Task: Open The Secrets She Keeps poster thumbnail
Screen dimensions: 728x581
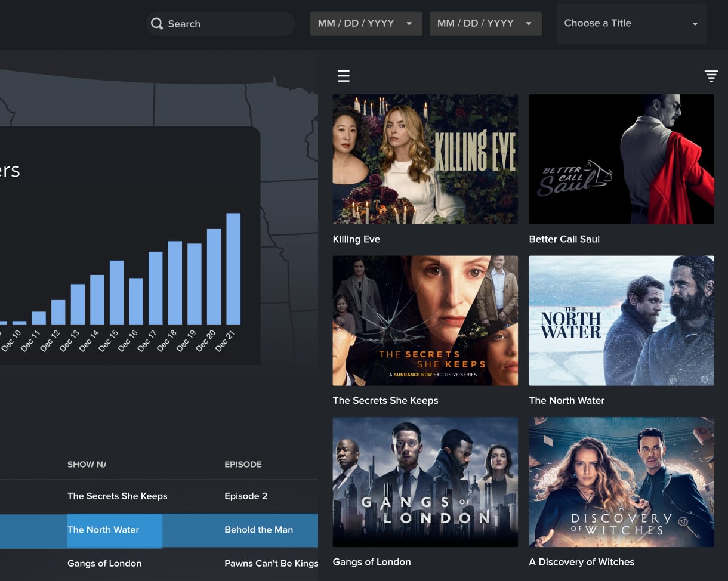Action: [425, 321]
